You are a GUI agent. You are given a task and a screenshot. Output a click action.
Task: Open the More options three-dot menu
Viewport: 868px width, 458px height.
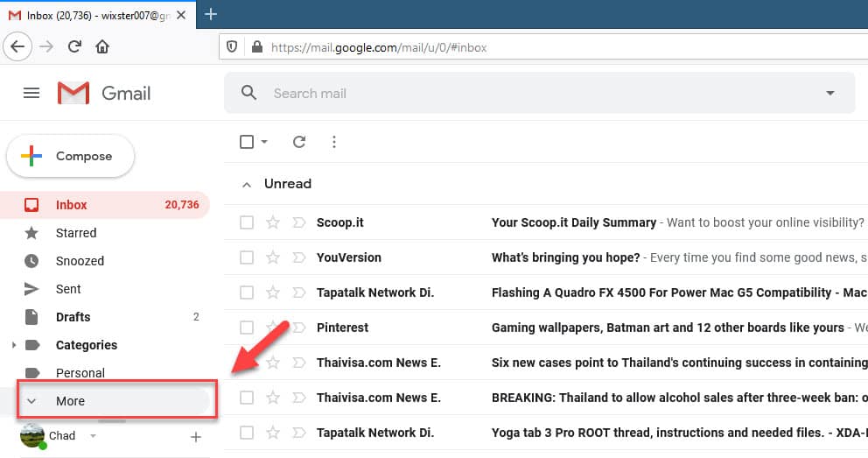[333, 142]
